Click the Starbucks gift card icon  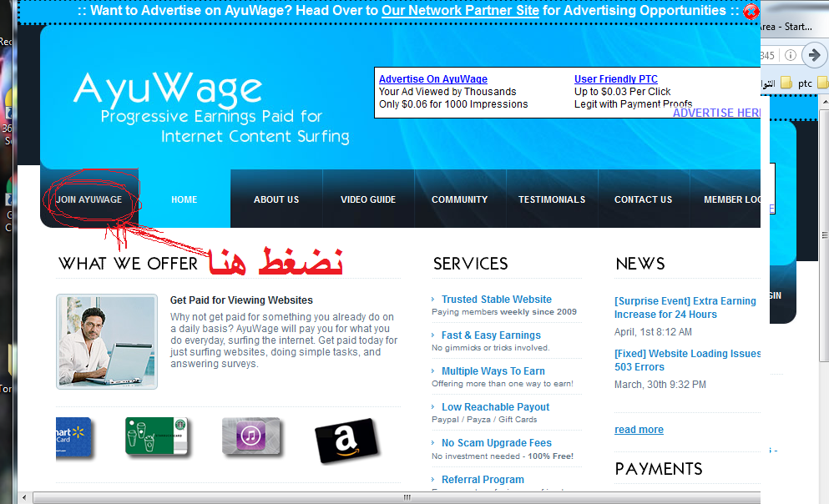pos(156,436)
